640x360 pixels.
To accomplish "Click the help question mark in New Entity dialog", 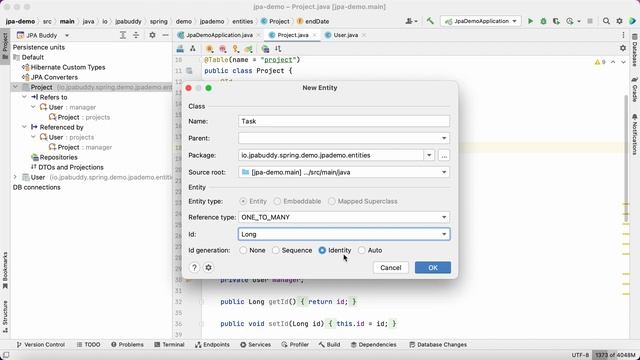I will point(194,267).
